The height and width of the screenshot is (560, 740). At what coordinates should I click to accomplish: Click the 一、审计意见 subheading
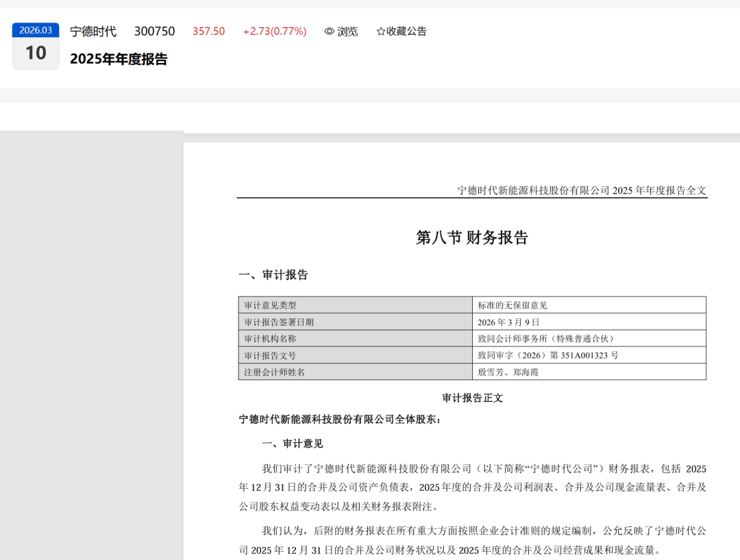(x=293, y=444)
